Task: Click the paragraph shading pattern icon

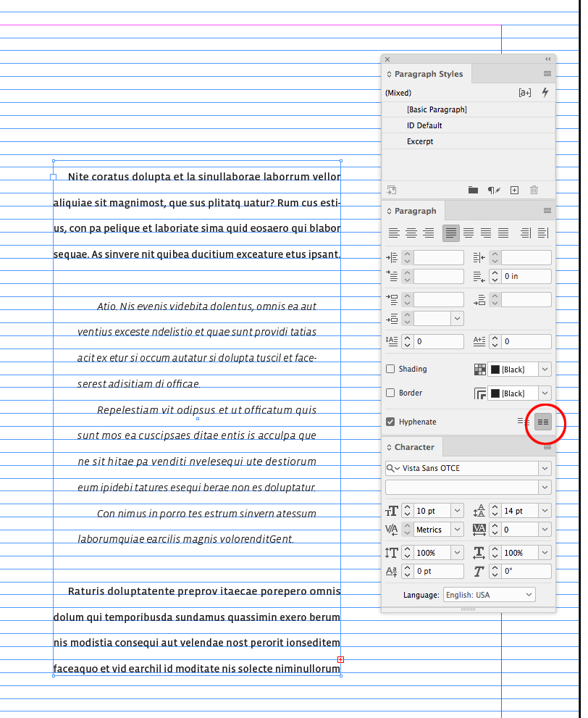Action: (479, 370)
